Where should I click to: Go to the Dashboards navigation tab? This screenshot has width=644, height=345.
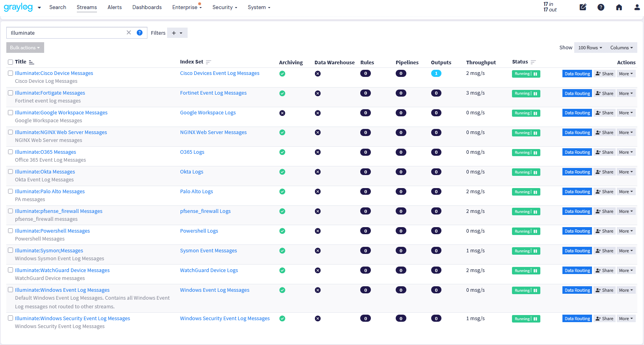point(147,7)
